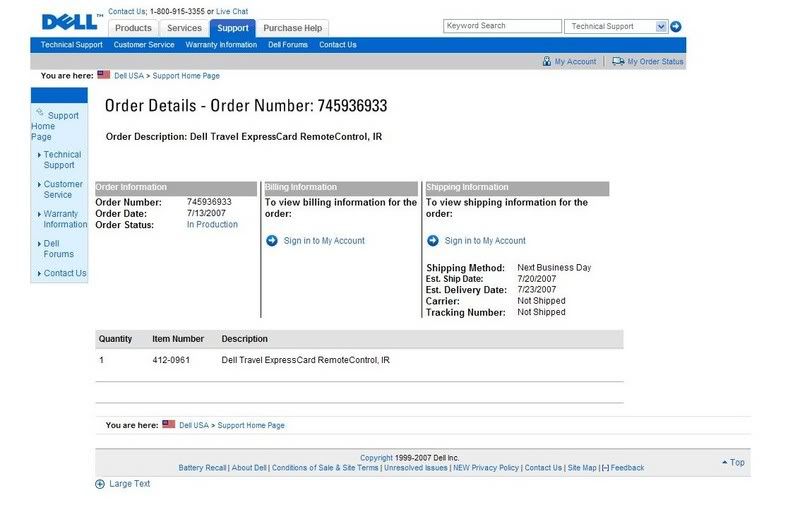Click the Top arrow icon in footer
The height and width of the screenshot is (517, 800).
point(724,462)
